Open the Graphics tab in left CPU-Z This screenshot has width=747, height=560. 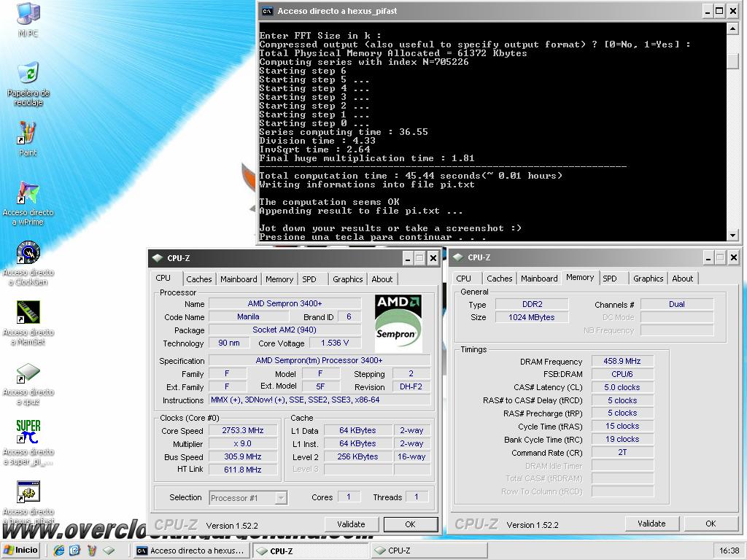(348, 279)
